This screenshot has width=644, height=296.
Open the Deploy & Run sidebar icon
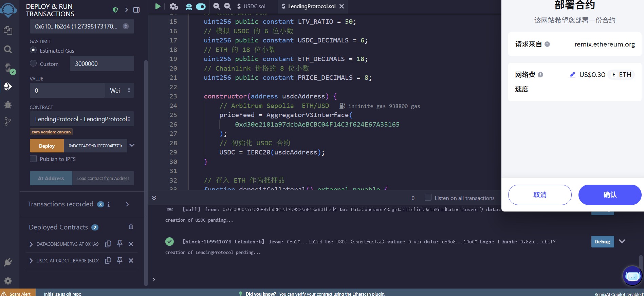click(8, 86)
